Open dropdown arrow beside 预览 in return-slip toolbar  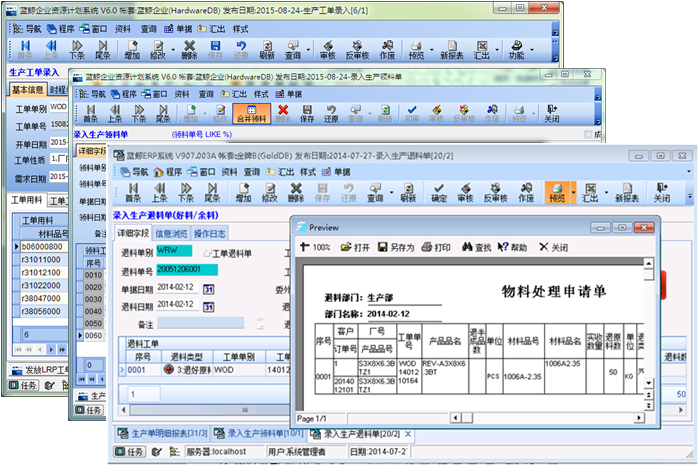click(x=573, y=192)
